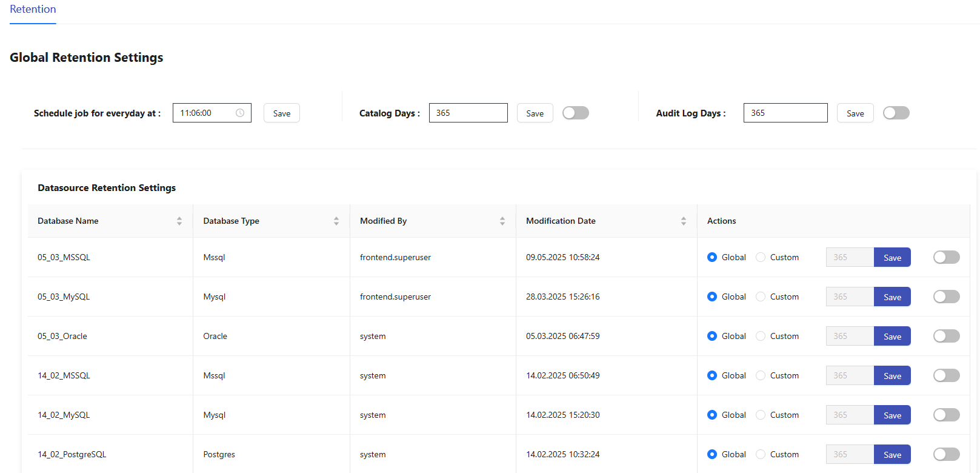This screenshot has height=473, width=980.
Task: Sort table by Database Type column
Action: (336, 221)
